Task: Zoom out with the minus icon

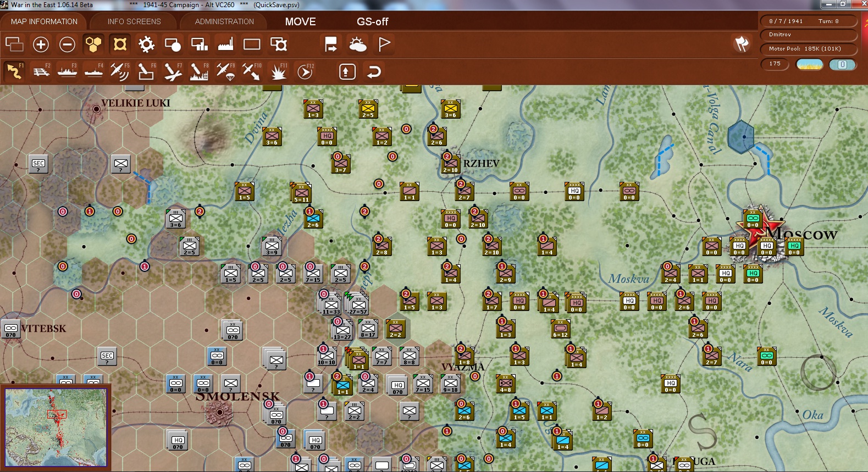Action: (x=67, y=44)
